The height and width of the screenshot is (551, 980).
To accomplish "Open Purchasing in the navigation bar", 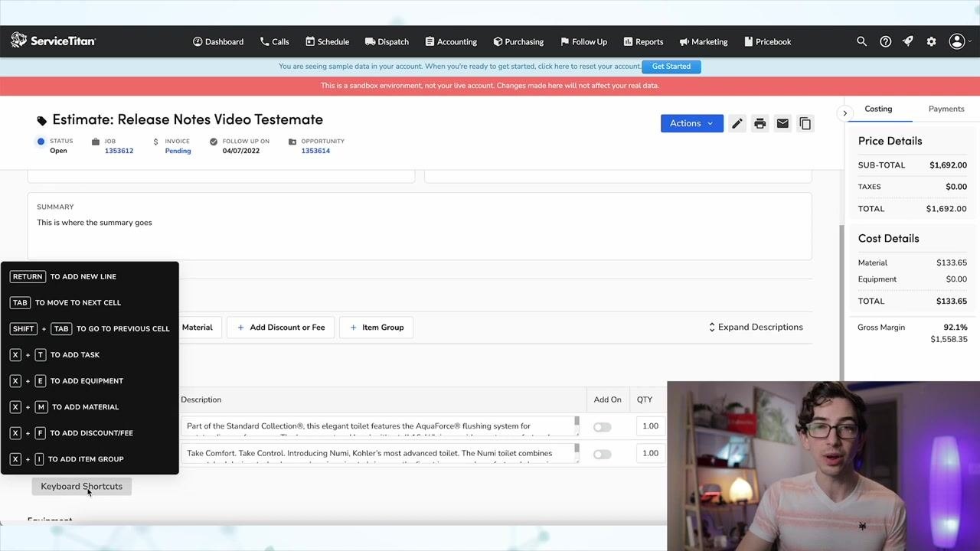I will click(x=518, y=41).
